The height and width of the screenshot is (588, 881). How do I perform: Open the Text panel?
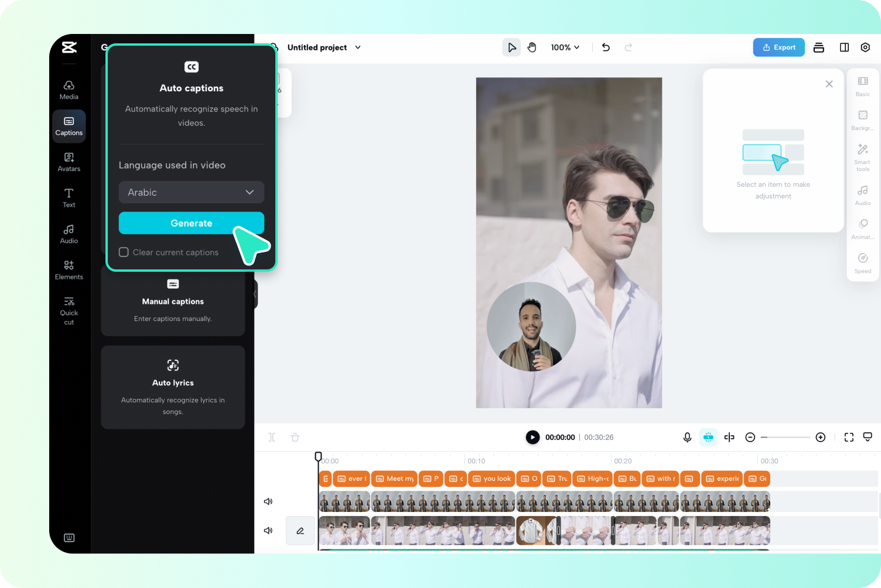69,198
